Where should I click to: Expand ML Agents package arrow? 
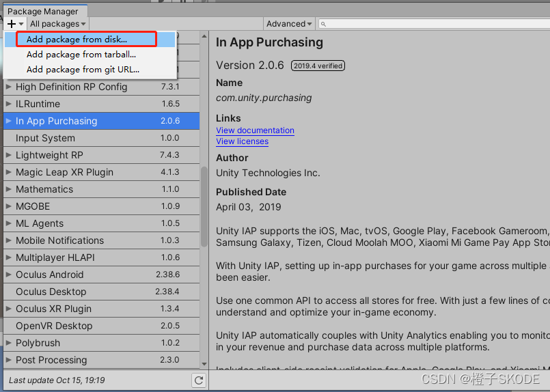pyautogui.click(x=9, y=223)
